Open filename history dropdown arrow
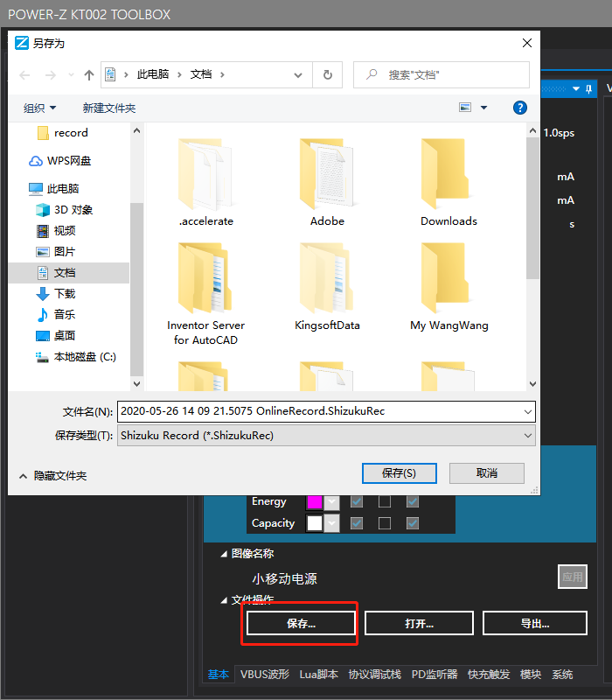The height and width of the screenshot is (700, 612). pyautogui.click(x=528, y=411)
